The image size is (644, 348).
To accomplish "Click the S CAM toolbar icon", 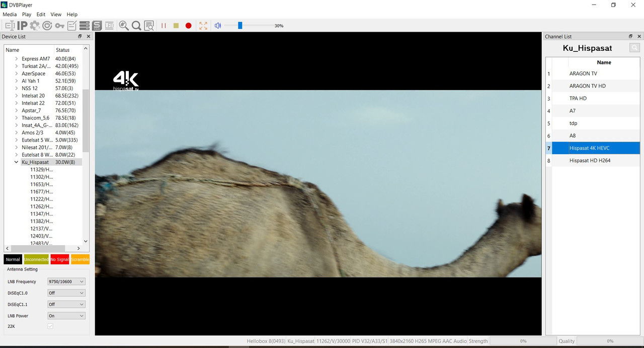I will click(97, 26).
